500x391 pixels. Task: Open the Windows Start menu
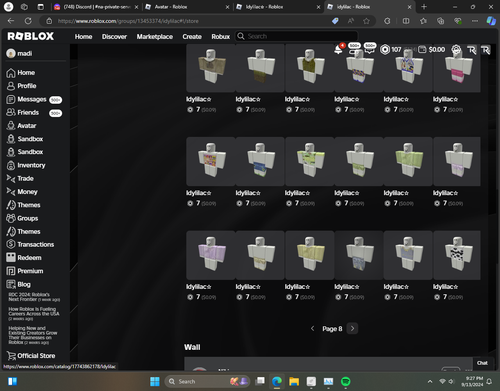(x=155, y=381)
